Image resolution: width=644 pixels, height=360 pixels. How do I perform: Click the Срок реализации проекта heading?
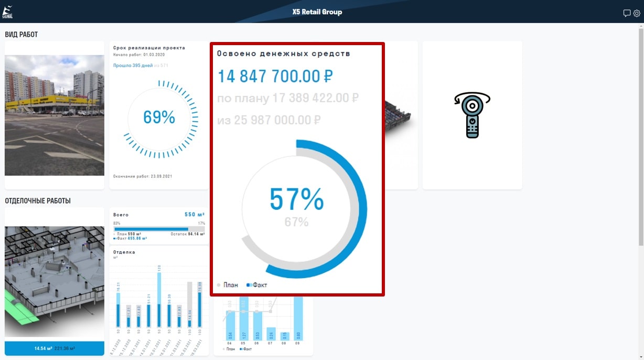(149, 48)
